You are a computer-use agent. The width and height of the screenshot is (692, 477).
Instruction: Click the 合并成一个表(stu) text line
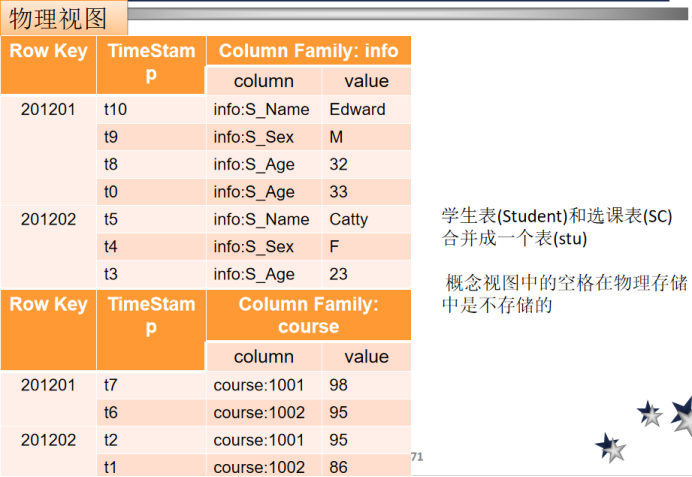coord(514,239)
